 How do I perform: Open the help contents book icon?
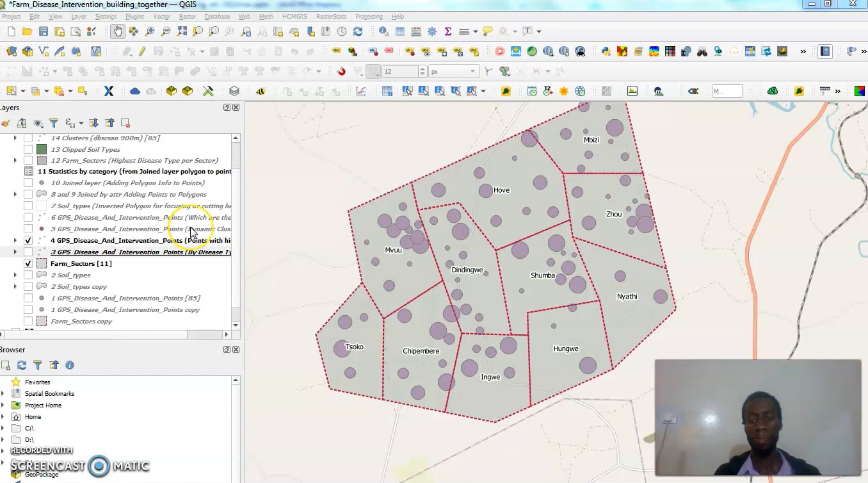(x=825, y=51)
